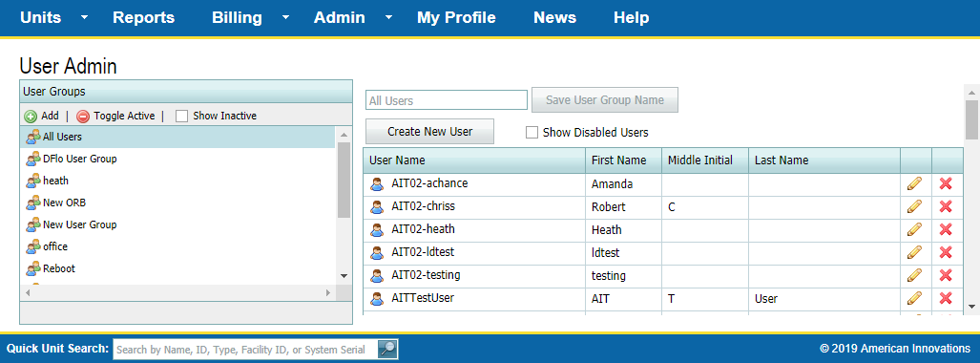Viewport: 980px width, 363px height.
Task: Delete user AIT02-achance with red X
Action: click(x=946, y=184)
